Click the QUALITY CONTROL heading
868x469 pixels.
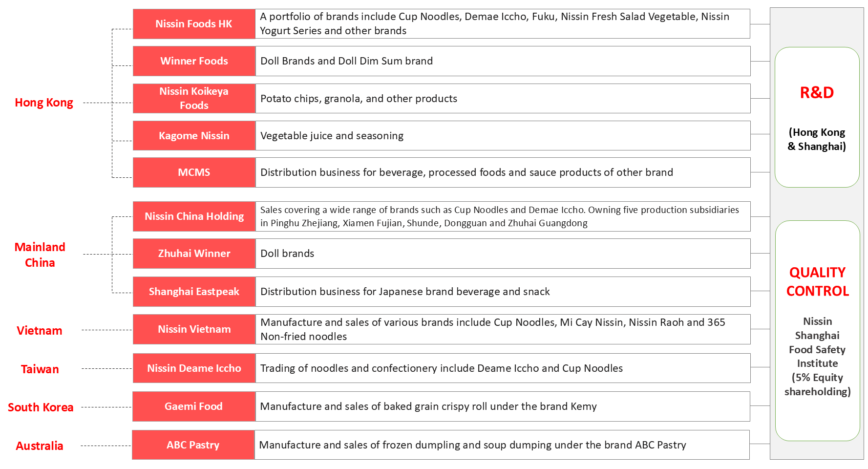pos(817,282)
